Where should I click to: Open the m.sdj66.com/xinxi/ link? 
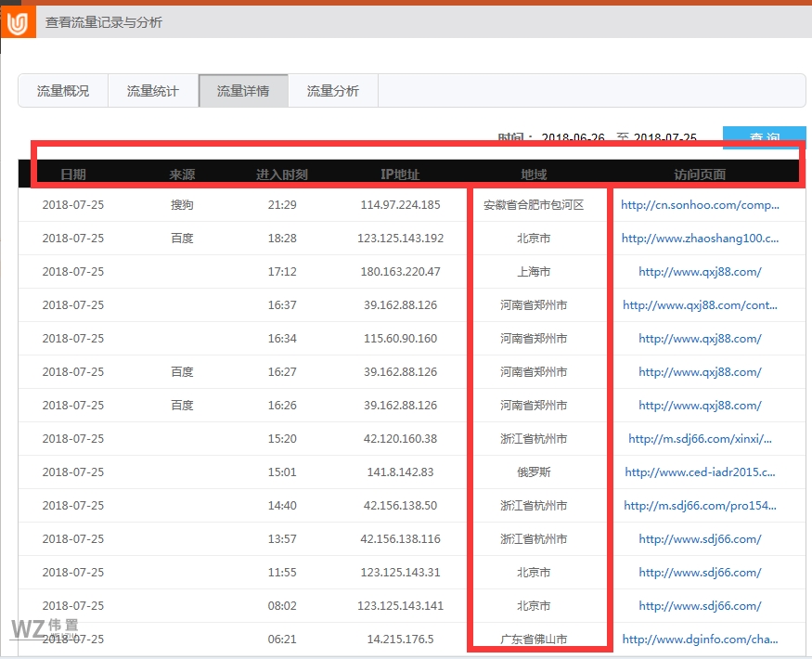tap(700, 439)
